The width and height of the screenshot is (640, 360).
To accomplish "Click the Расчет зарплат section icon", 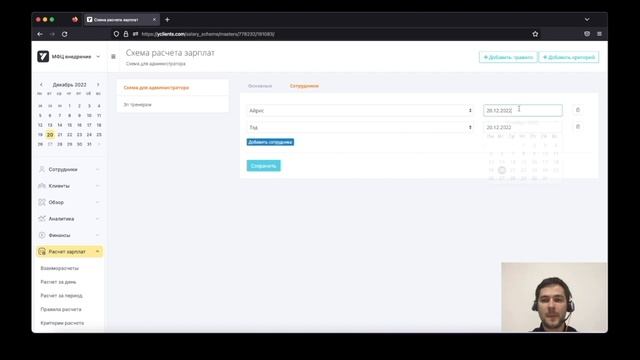I will tap(42, 251).
